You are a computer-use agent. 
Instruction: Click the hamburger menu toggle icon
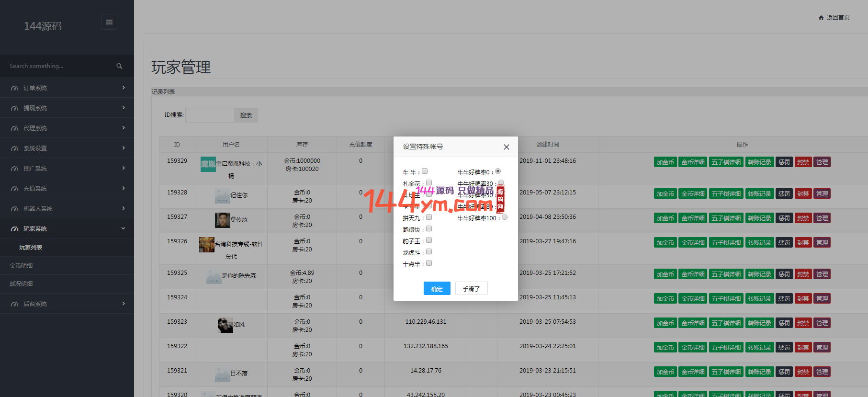109,22
